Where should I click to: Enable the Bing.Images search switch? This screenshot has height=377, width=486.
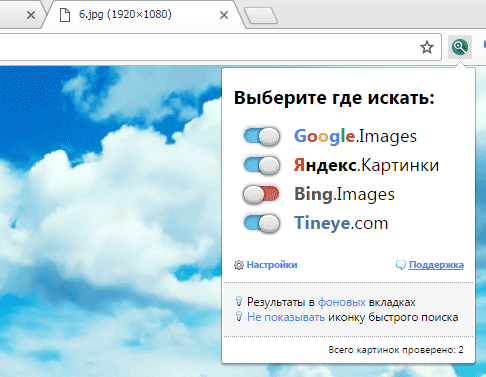(x=261, y=194)
